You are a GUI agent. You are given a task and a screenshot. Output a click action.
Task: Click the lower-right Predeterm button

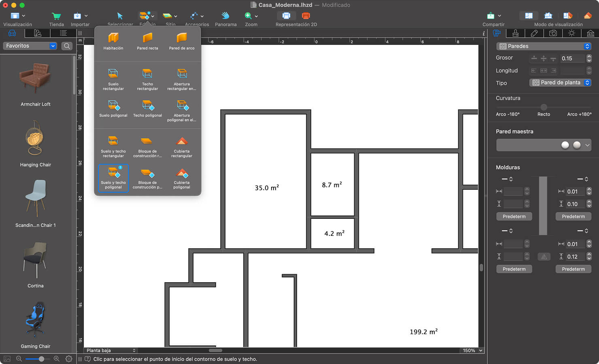pyautogui.click(x=573, y=269)
